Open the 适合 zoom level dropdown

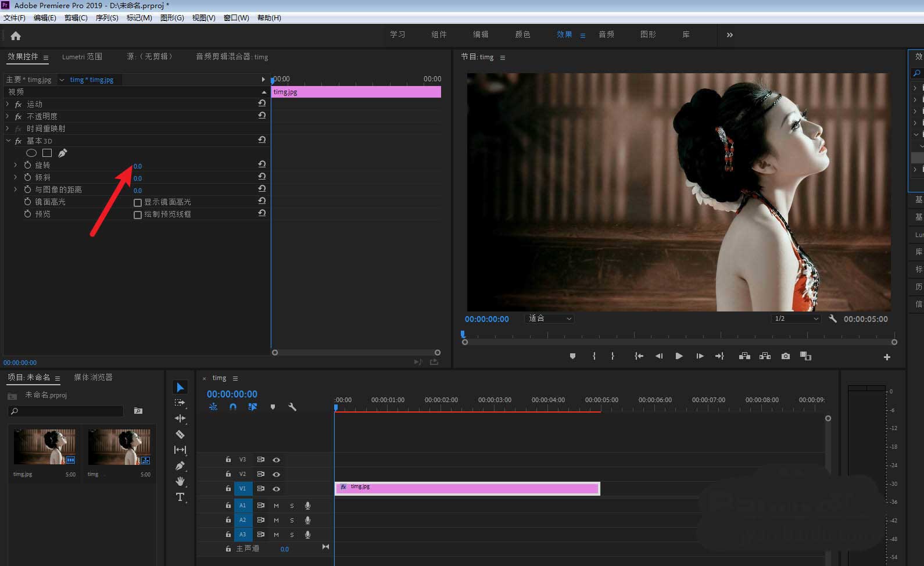[549, 318]
